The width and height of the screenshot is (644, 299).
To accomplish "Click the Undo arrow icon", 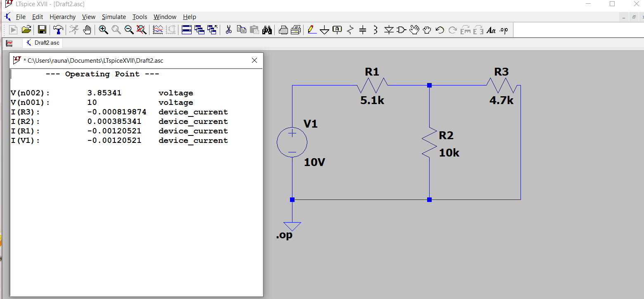I will click(440, 30).
